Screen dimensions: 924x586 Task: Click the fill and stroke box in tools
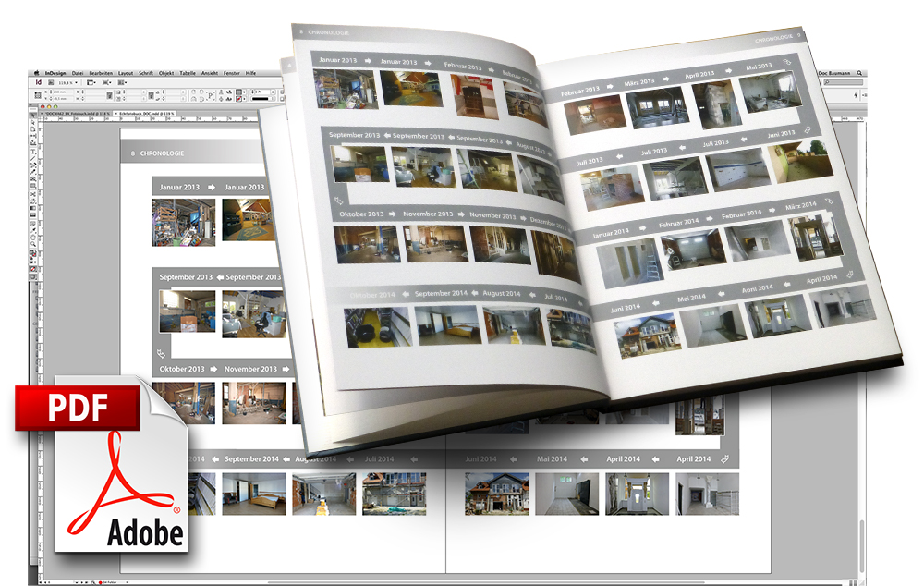[x=33, y=253]
